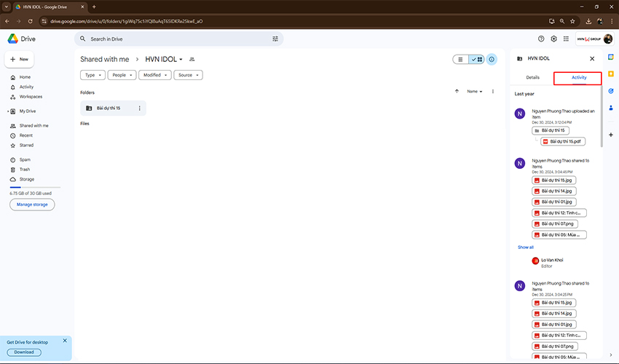
Task: Open the HVN Group account avatar
Action: pos(608,39)
